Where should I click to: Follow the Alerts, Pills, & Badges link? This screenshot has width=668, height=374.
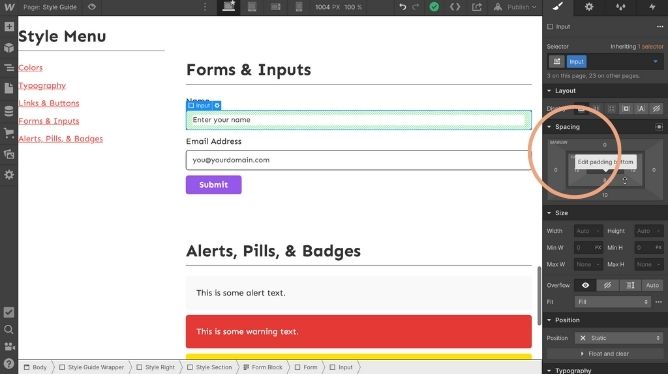point(60,139)
